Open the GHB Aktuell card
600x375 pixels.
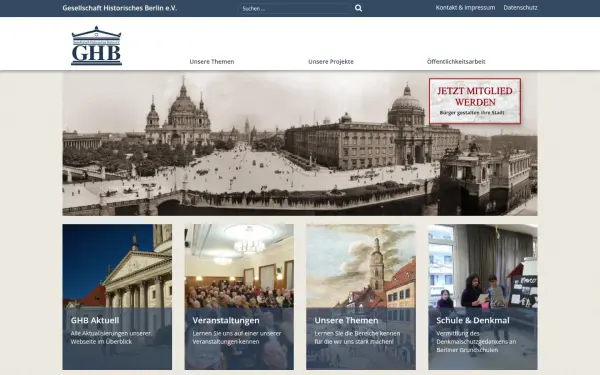117,297
